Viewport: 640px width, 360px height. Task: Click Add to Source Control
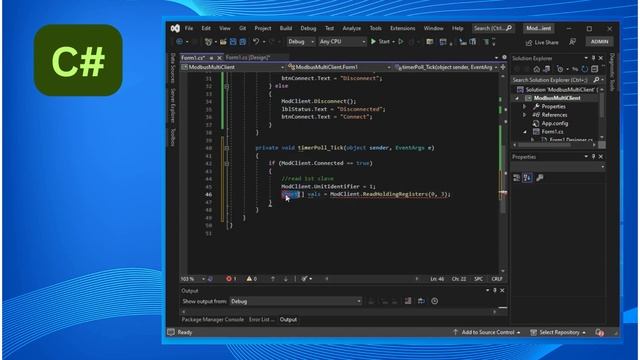point(487,332)
